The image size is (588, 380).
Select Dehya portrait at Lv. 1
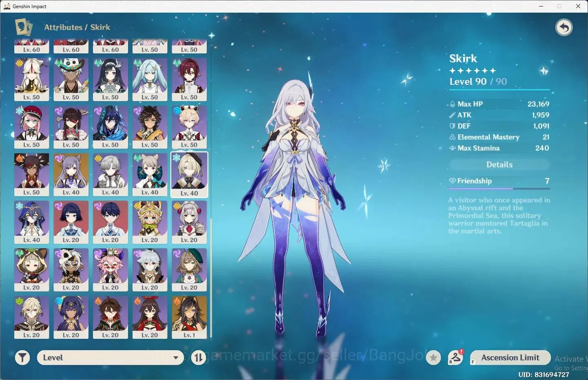click(189, 318)
